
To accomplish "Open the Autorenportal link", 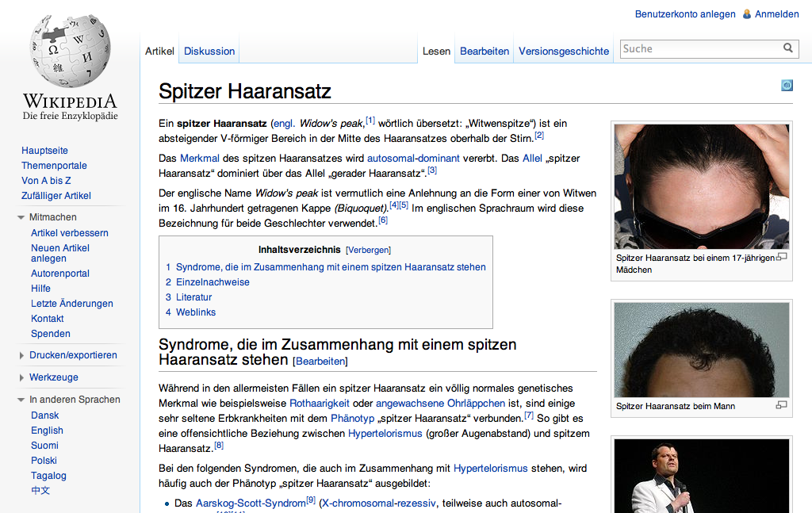I will [60, 274].
